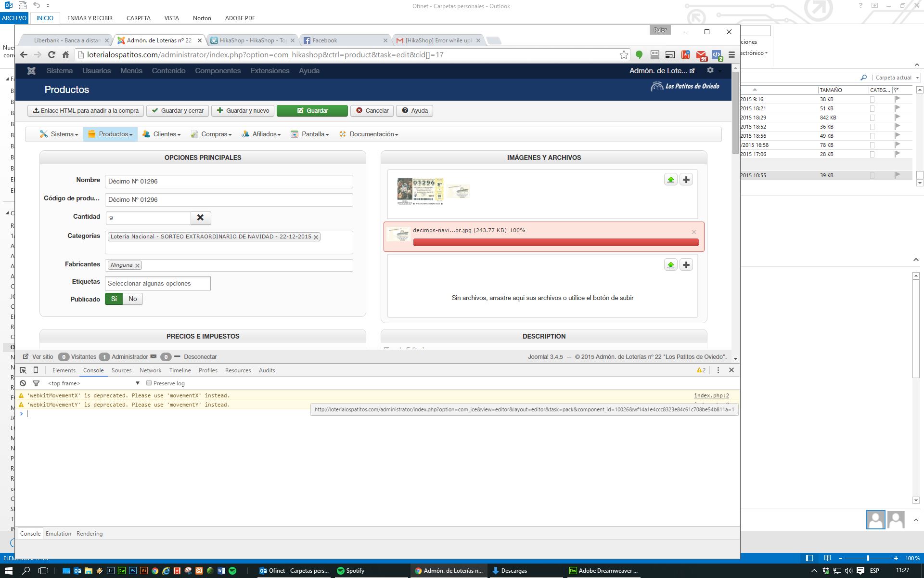This screenshot has height=578, width=924.
Task: Click the green Guardar button
Action: pyautogui.click(x=312, y=110)
